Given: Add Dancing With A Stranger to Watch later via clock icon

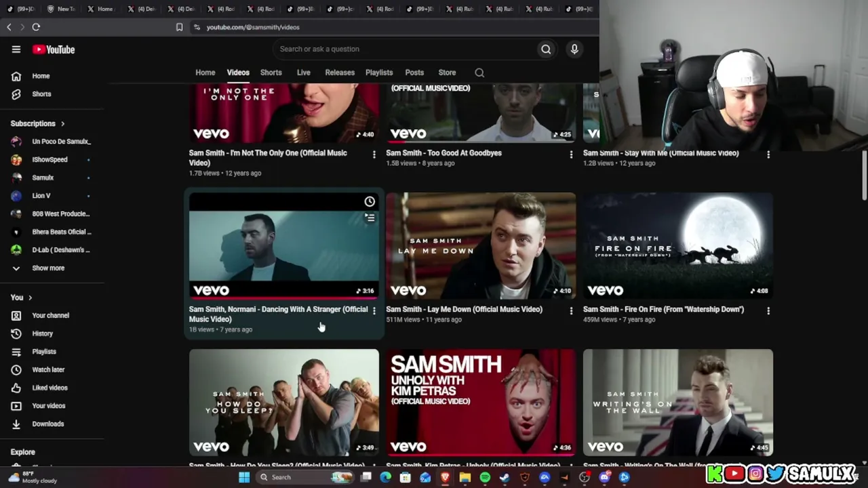Looking at the screenshot, I should coord(370,201).
